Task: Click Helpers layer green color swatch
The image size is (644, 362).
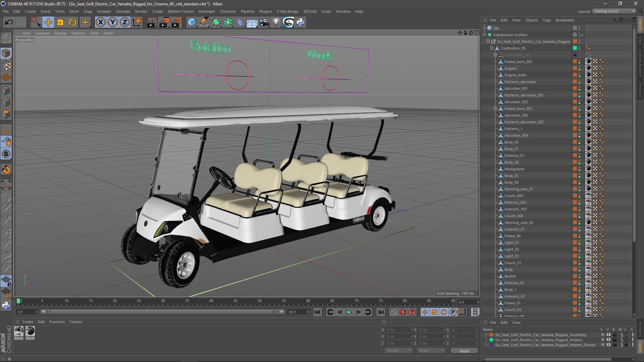Action: click(492, 340)
